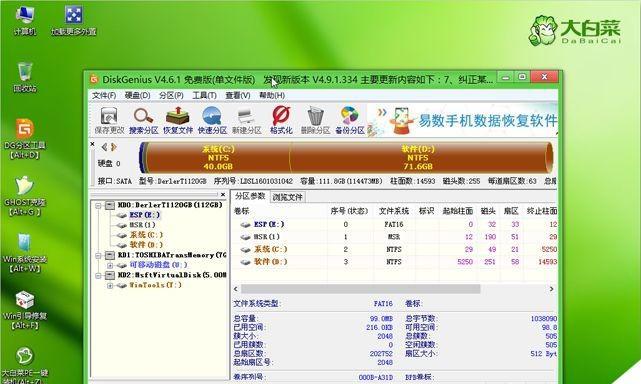Click the partition table horizontal scrollbar thumb
641x384 pixels.
pyautogui.click(x=360, y=289)
